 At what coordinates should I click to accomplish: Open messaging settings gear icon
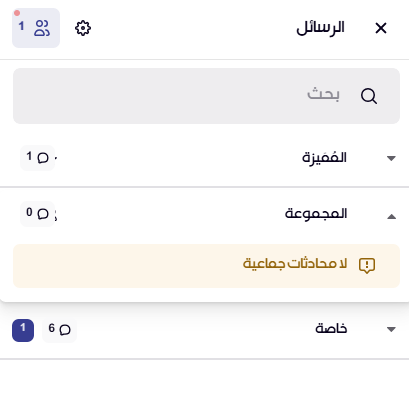83,28
